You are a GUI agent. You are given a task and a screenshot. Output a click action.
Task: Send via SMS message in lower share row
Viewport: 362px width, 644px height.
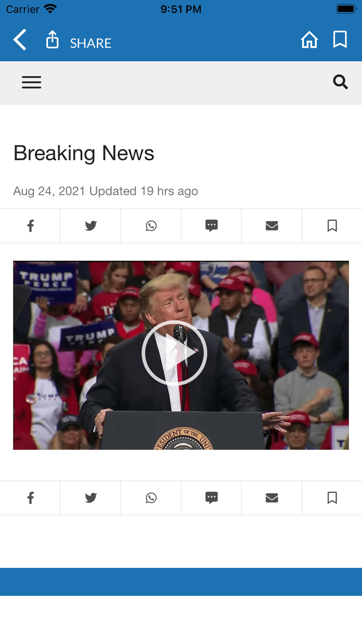211,498
